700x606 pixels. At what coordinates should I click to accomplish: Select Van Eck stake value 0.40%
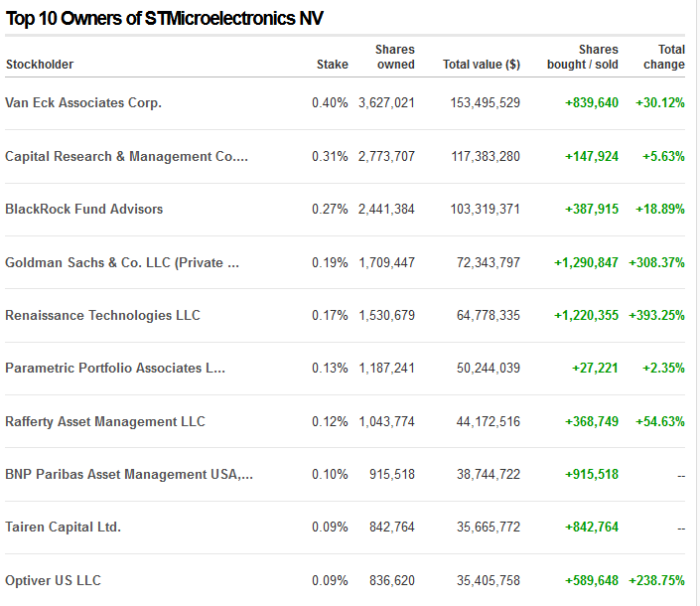pyautogui.click(x=330, y=102)
